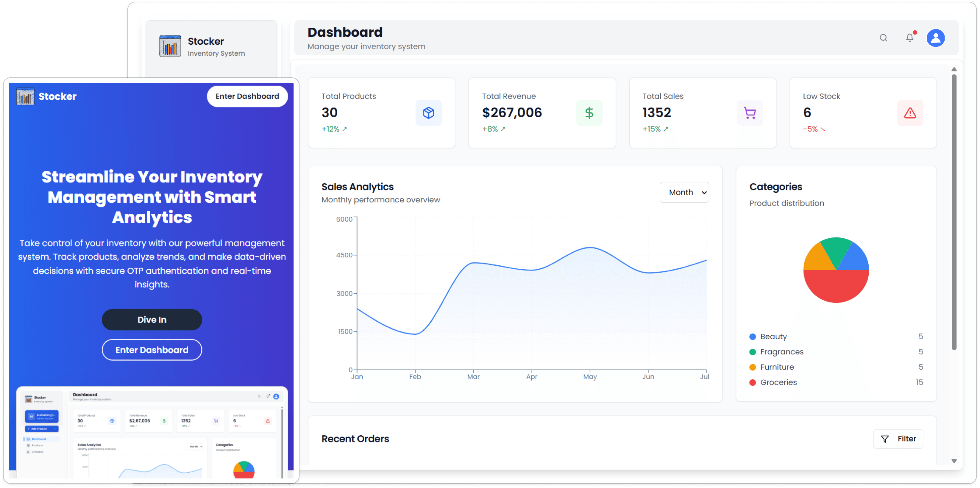Click the "+8%" revenue trend
The height and width of the screenshot is (488, 980).
490,129
